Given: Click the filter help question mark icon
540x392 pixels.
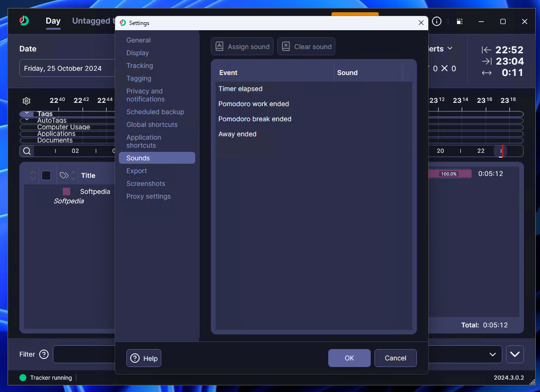Looking at the screenshot, I should click(44, 354).
